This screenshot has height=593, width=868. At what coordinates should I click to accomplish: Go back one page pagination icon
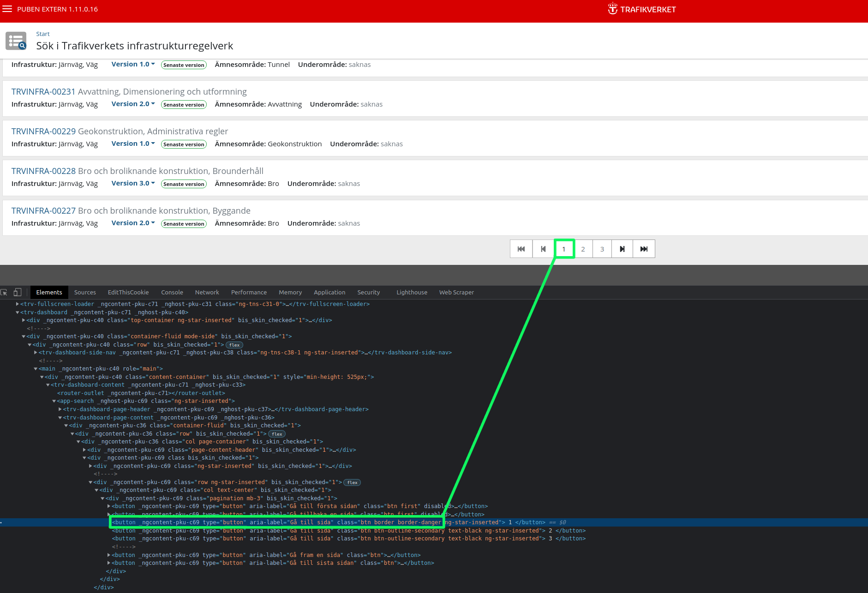click(543, 249)
